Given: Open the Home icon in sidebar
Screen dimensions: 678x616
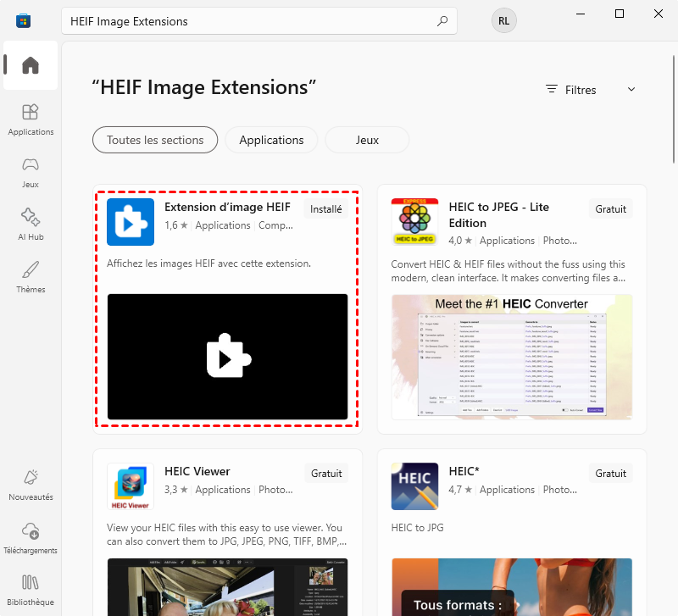Looking at the screenshot, I should pyautogui.click(x=31, y=65).
